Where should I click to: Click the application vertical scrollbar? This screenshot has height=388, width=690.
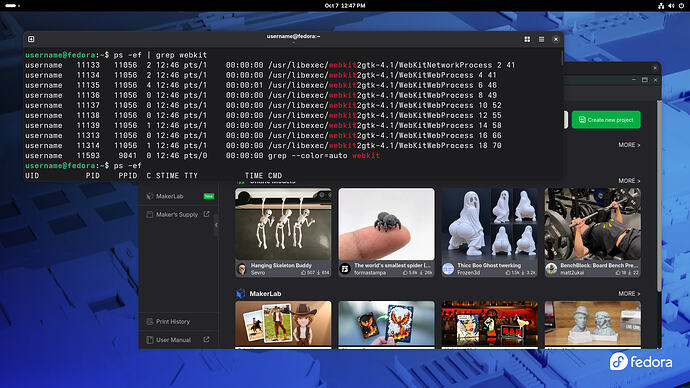pyautogui.click(x=659, y=196)
